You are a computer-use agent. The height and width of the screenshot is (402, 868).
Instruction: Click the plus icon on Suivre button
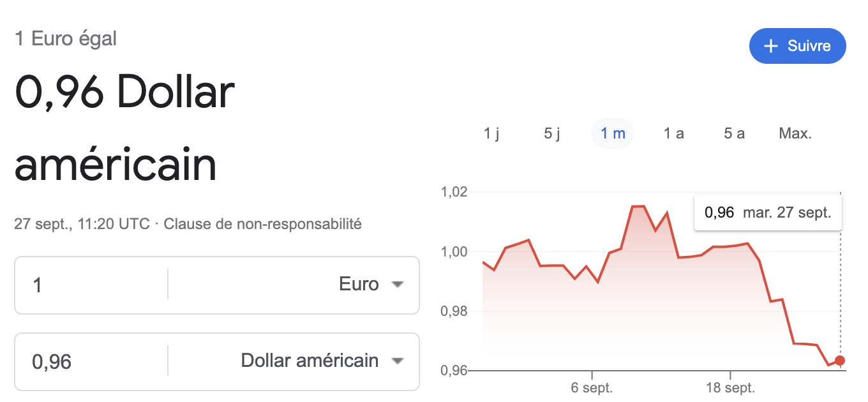[771, 46]
